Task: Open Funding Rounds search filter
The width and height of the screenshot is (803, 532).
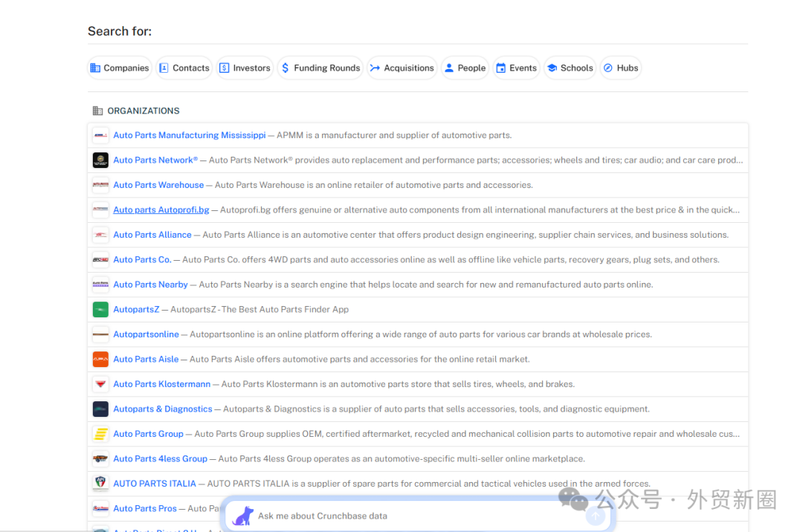Action: tap(320, 68)
